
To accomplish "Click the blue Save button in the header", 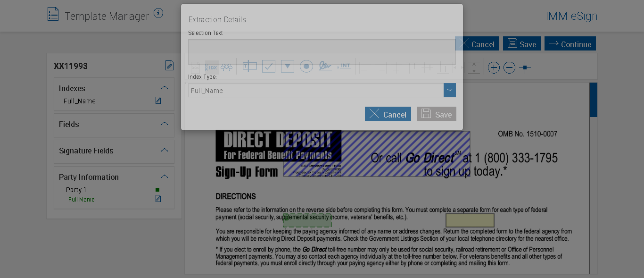I will click(x=521, y=44).
